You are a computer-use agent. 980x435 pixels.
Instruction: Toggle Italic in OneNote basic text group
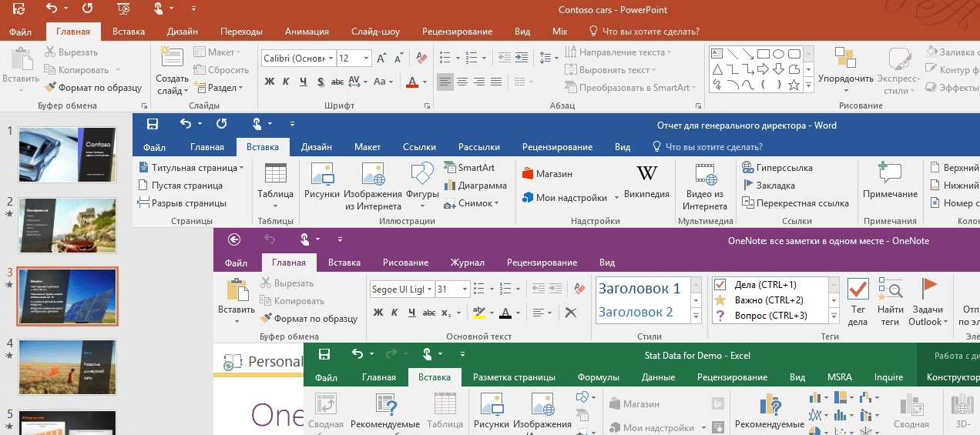(395, 313)
